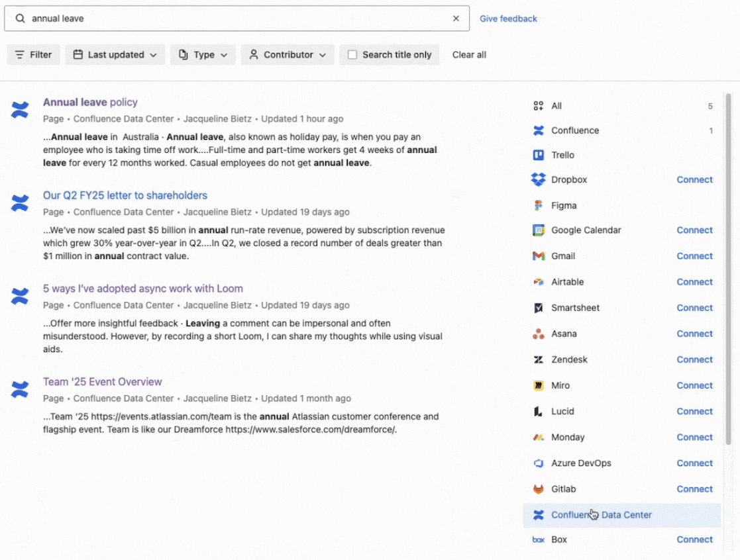This screenshot has height=560, width=740.
Task: Enable the Search title only checkbox
Action: click(352, 55)
